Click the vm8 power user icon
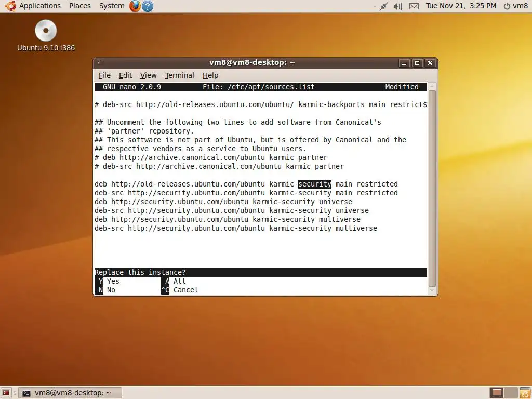Image resolution: width=532 pixels, height=399 pixels. (516, 6)
